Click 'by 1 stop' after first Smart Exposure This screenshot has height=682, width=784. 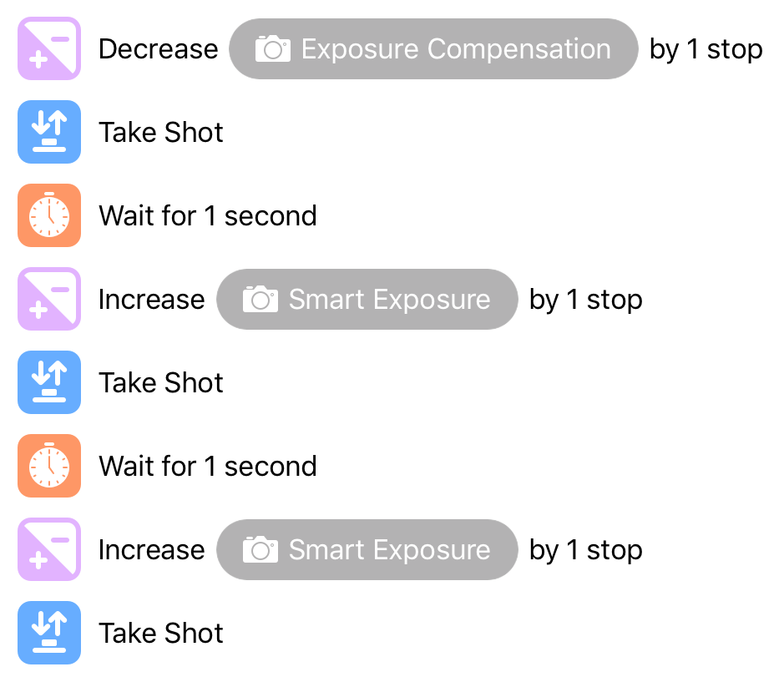[x=586, y=301]
